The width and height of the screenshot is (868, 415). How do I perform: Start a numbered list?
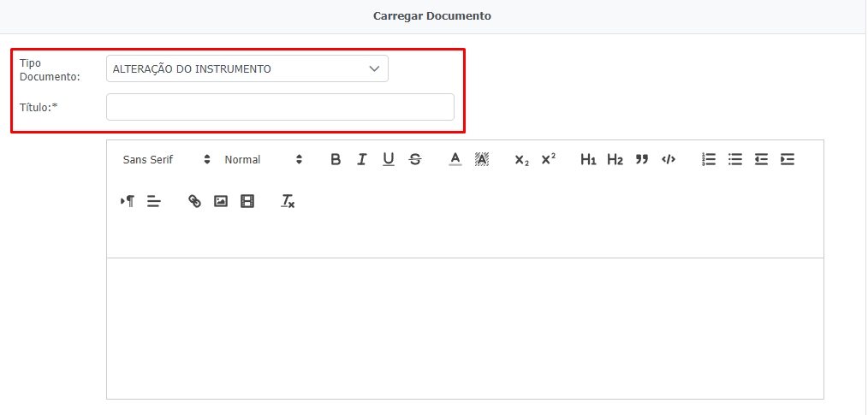coord(708,159)
